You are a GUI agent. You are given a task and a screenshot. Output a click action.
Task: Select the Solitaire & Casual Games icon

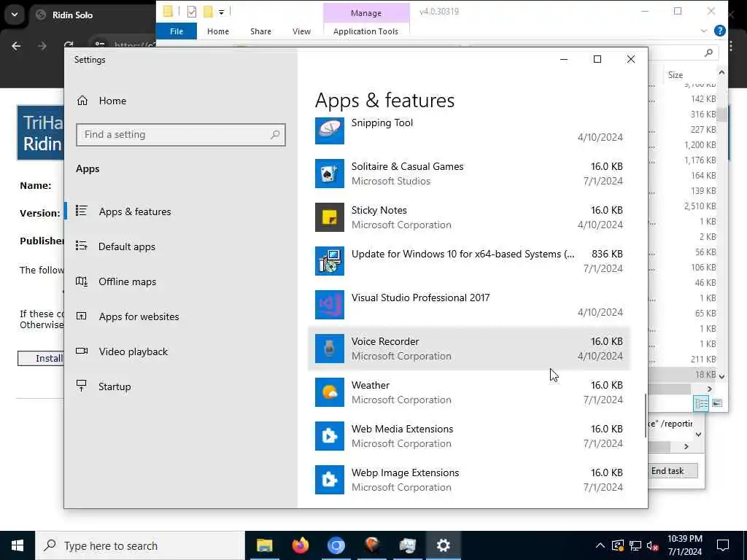tap(329, 174)
